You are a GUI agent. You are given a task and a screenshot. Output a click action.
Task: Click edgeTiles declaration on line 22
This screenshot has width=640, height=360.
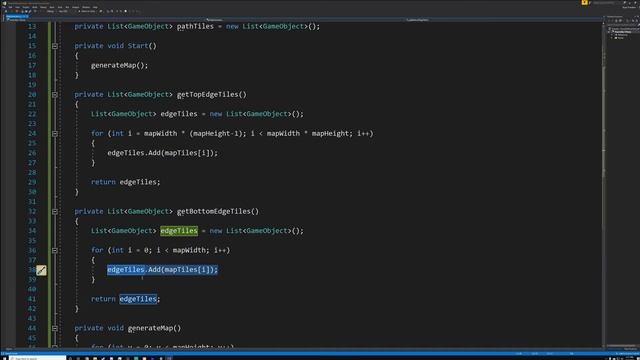click(x=179, y=114)
